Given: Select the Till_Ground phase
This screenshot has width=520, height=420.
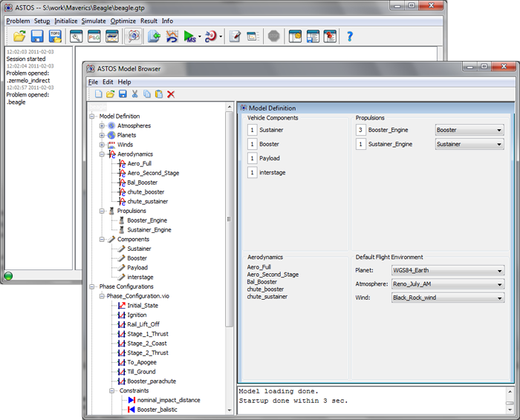Looking at the screenshot, I should [141, 372].
